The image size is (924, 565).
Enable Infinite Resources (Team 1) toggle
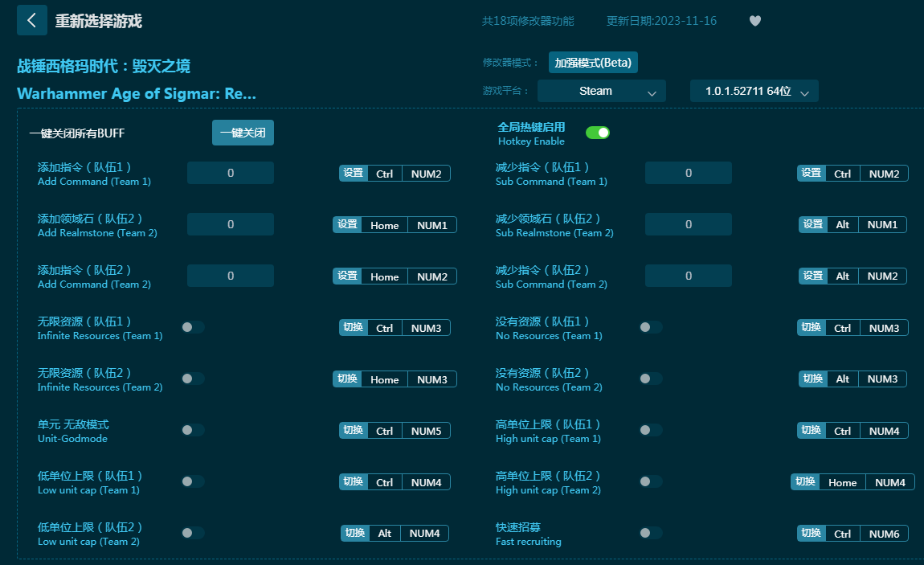[193, 327]
